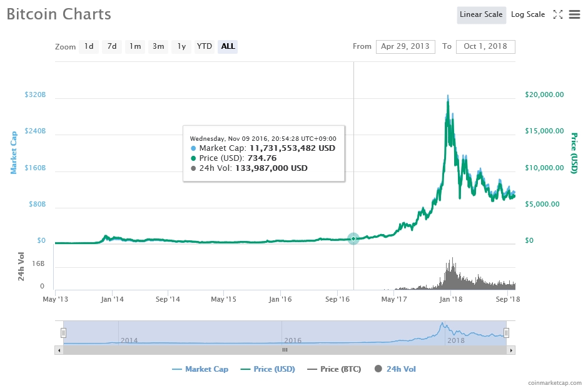Switch to Log Scale

point(527,14)
